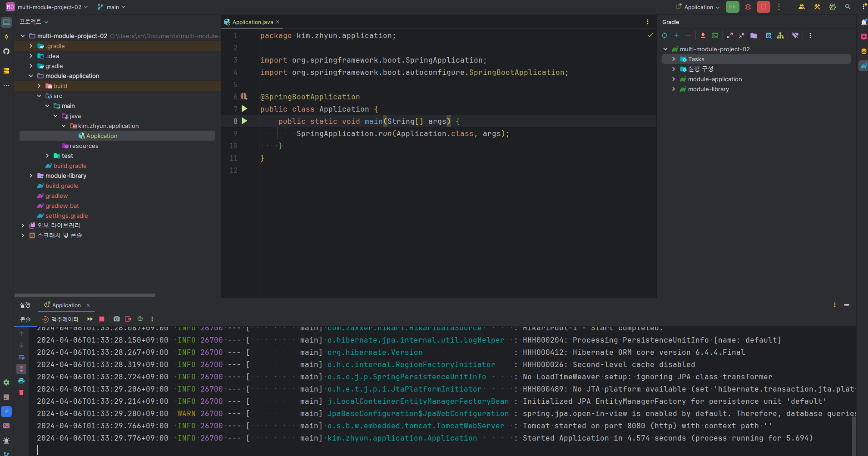Clear console output with trash icon
Screen dimensions: 868x456
[x=21, y=392]
